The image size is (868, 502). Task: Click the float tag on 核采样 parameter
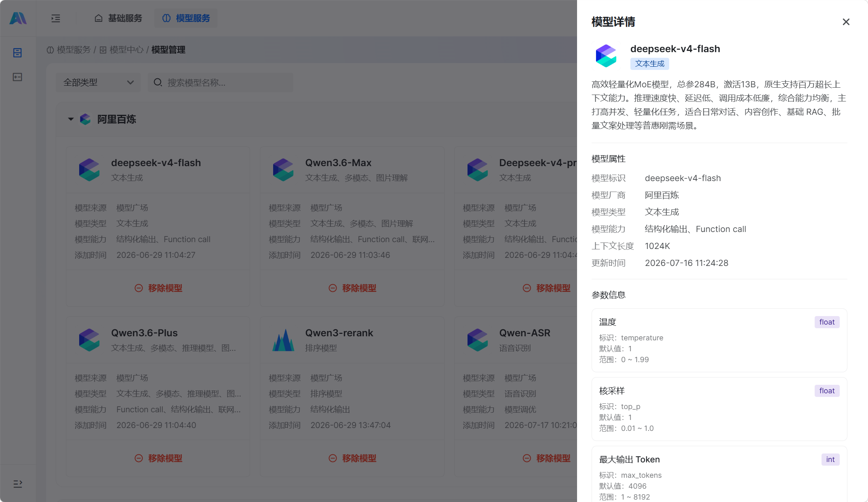[827, 391]
